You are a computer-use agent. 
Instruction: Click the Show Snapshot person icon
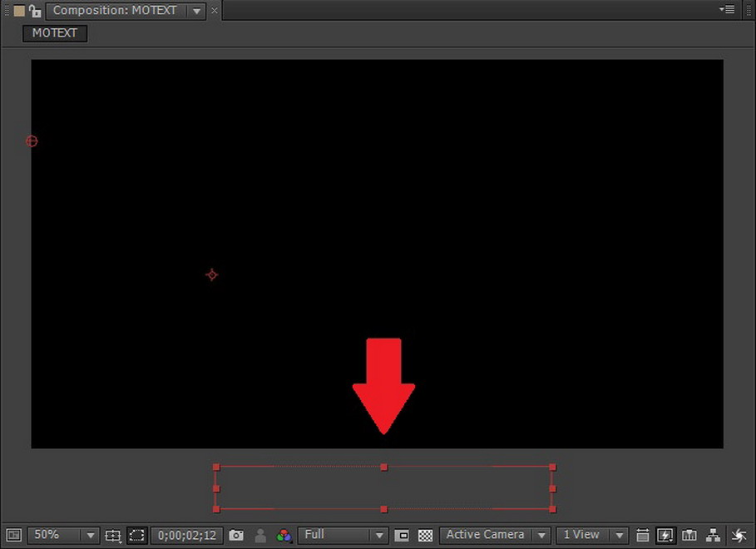point(260,536)
